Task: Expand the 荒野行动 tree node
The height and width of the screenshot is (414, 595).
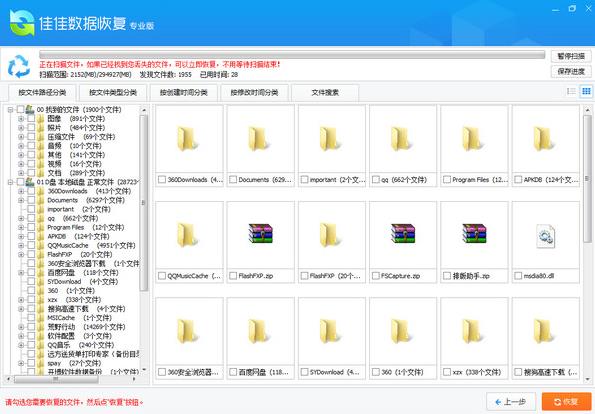Action: [21, 327]
